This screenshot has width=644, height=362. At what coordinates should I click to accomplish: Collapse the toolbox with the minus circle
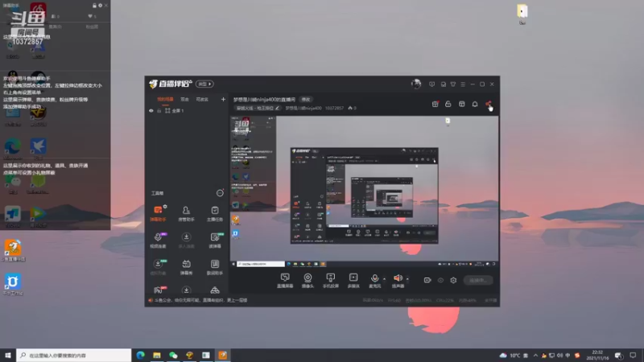point(220,193)
